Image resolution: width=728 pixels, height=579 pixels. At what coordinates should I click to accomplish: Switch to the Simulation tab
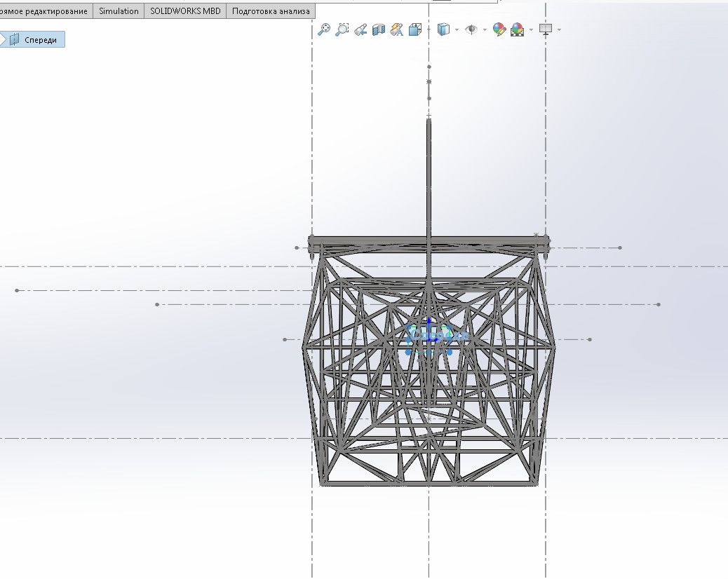119,11
